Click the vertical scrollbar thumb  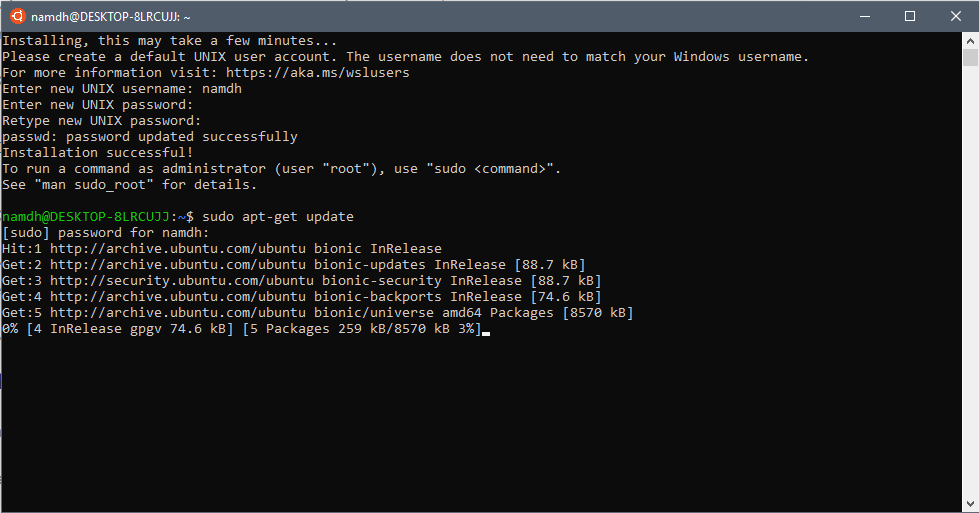pyautogui.click(x=970, y=58)
